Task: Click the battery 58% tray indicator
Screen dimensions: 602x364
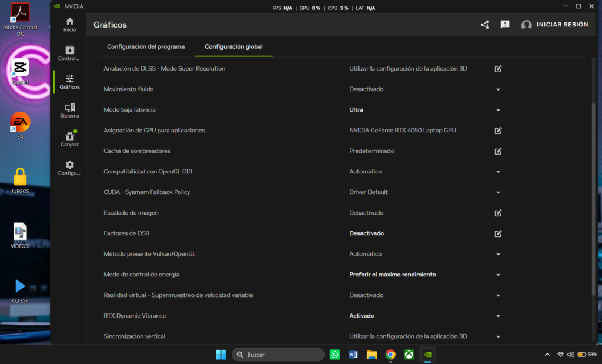Action: [x=587, y=355]
